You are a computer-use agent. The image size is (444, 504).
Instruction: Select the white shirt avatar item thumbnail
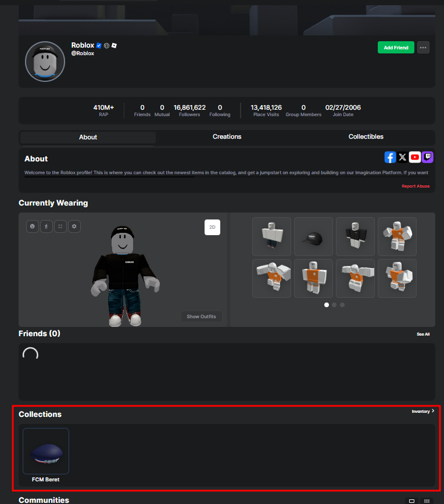(x=271, y=236)
